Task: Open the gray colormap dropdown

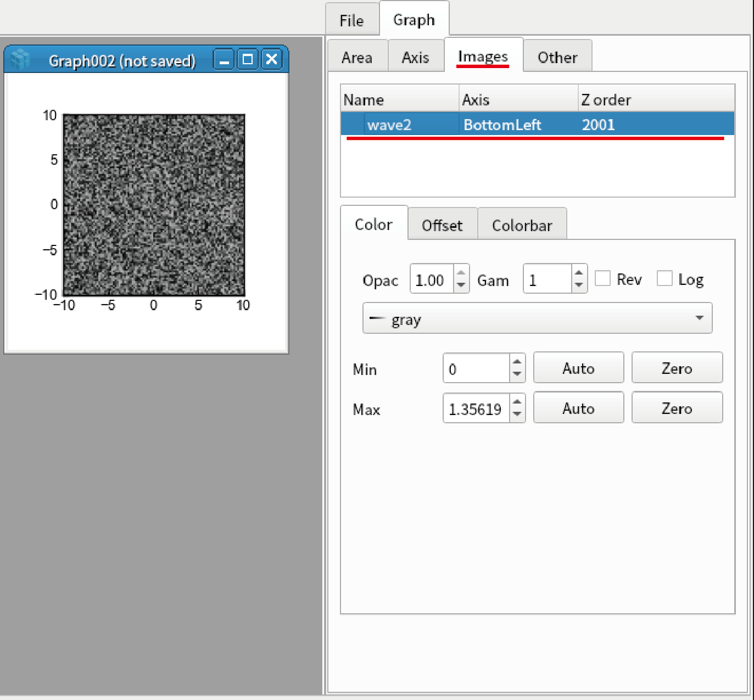Action: (x=537, y=318)
